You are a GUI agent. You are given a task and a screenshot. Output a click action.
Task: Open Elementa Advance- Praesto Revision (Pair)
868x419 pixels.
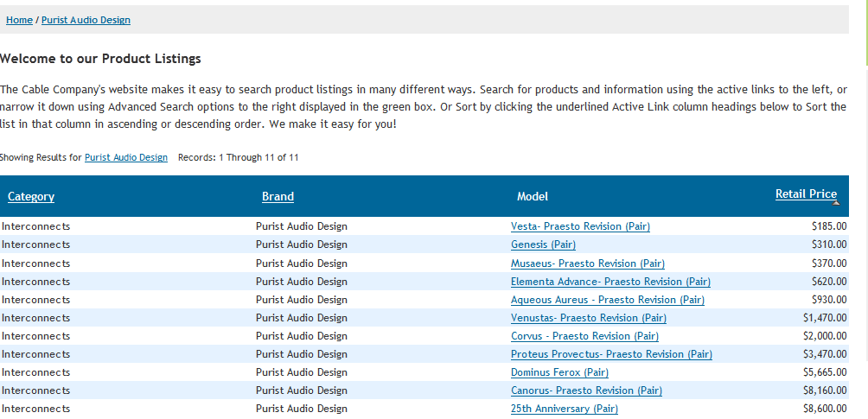(x=610, y=282)
